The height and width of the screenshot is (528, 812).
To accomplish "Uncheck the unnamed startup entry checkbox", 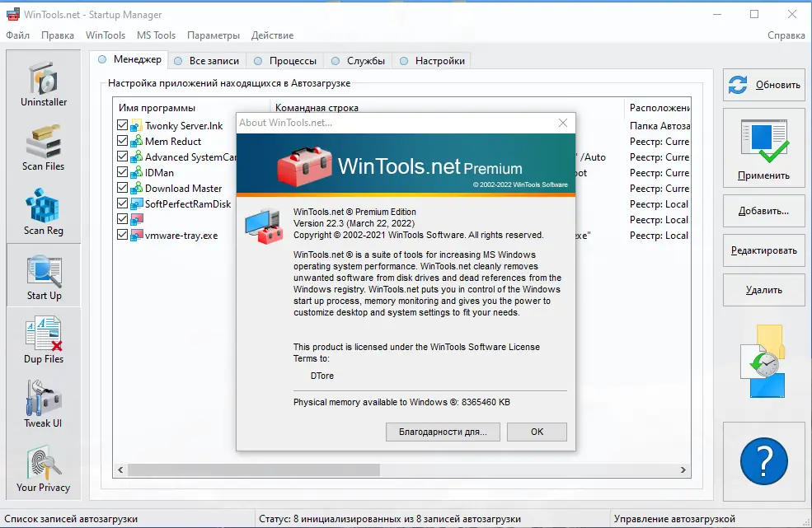I will point(122,219).
